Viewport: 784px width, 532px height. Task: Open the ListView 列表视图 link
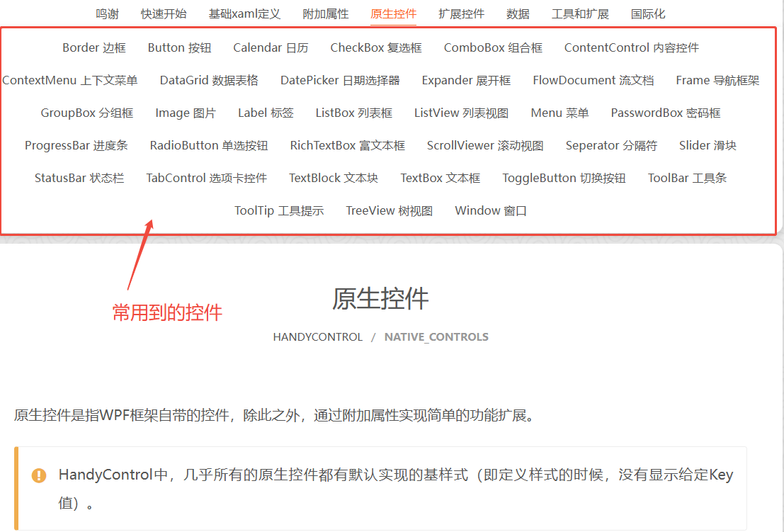point(461,113)
